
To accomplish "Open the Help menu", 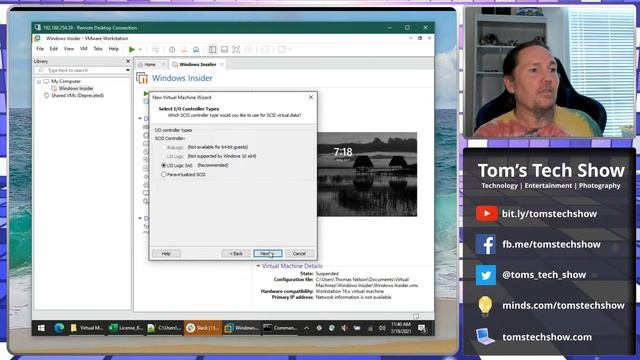I will (113, 49).
